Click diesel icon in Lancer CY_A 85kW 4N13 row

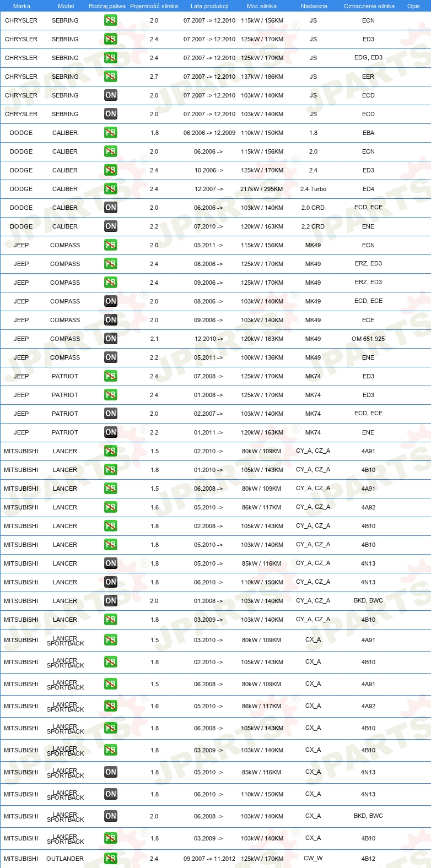tap(111, 563)
